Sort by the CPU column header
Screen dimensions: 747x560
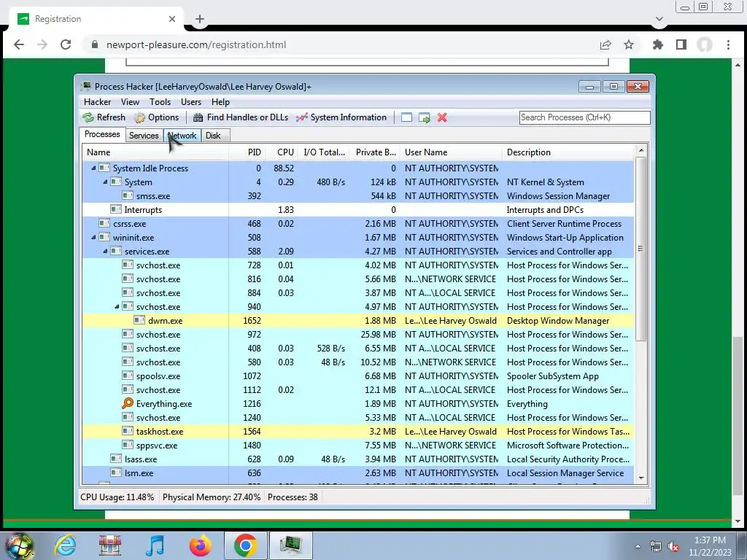(x=282, y=152)
